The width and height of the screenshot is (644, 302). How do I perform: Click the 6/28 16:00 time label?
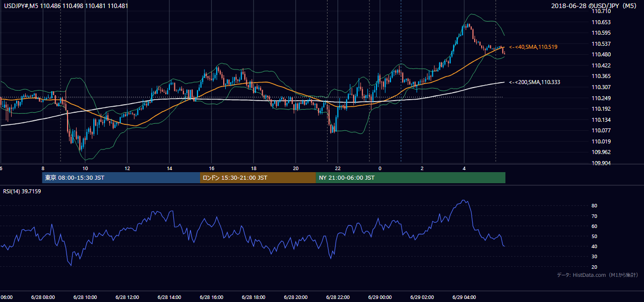pyautogui.click(x=212, y=297)
